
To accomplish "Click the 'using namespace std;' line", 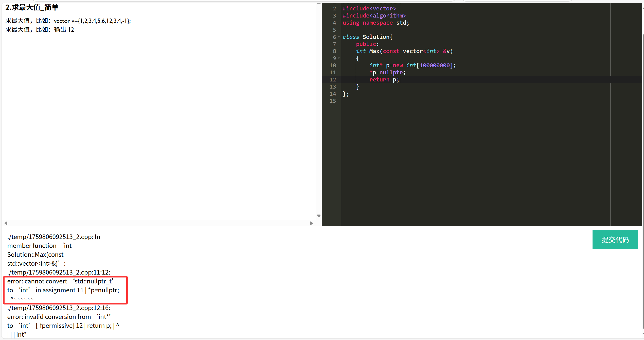I will (375, 23).
